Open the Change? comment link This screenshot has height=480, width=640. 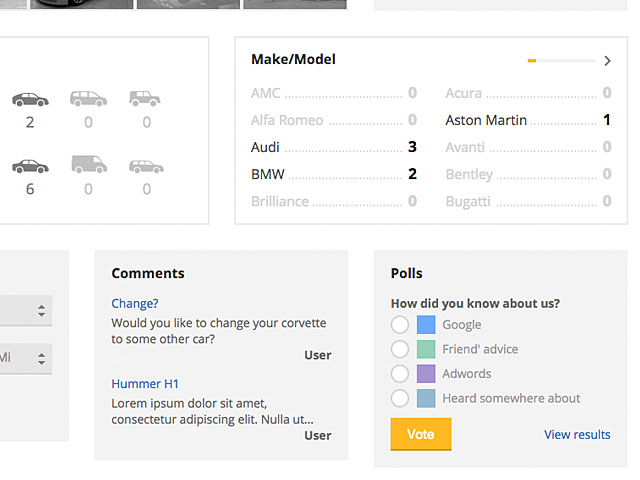135,304
